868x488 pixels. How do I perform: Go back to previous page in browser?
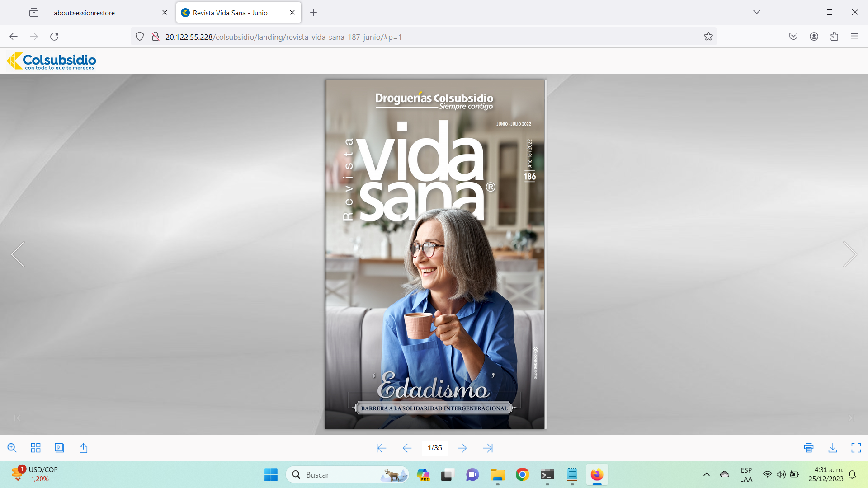(14, 37)
